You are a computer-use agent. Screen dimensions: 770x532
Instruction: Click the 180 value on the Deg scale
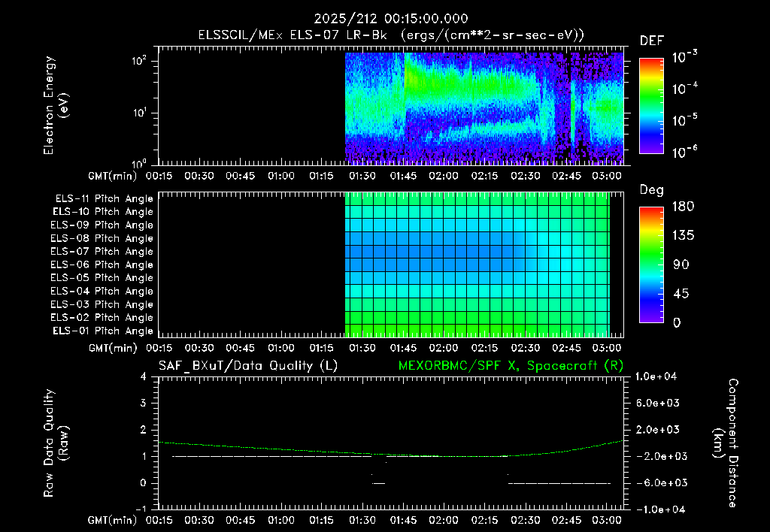(x=683, y=206)
